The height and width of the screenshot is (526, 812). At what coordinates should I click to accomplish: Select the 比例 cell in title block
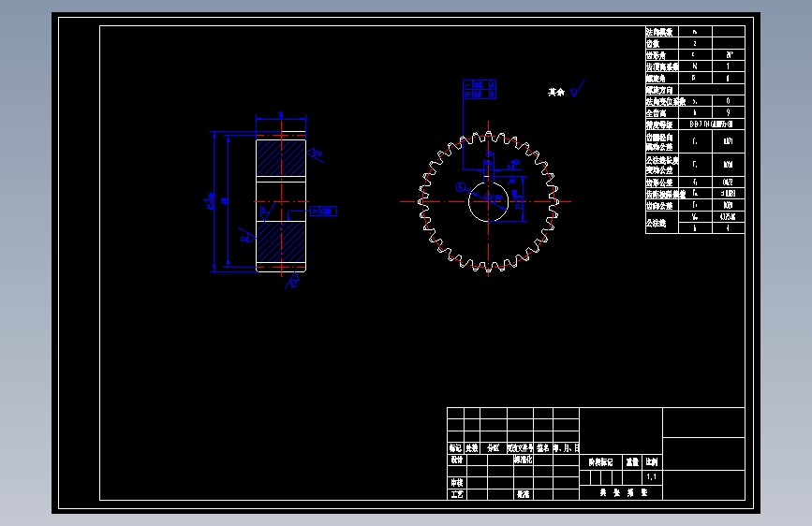tap(652, 462)
